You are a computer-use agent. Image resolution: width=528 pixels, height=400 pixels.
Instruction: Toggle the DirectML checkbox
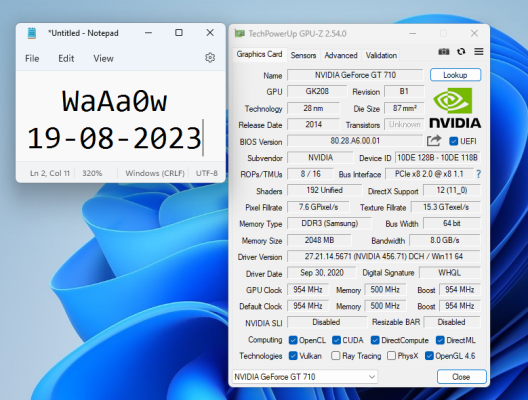tap(440, 340)
